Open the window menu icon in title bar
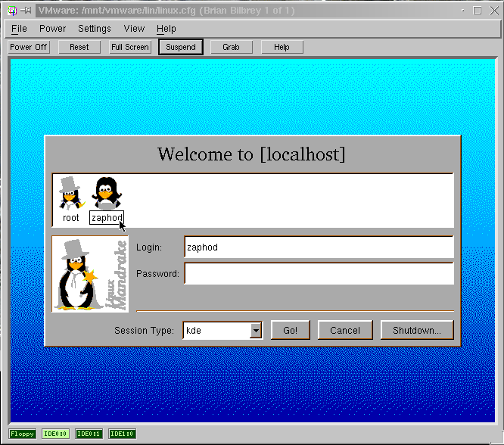Screen dimensions: 504x445 point(12,11)
